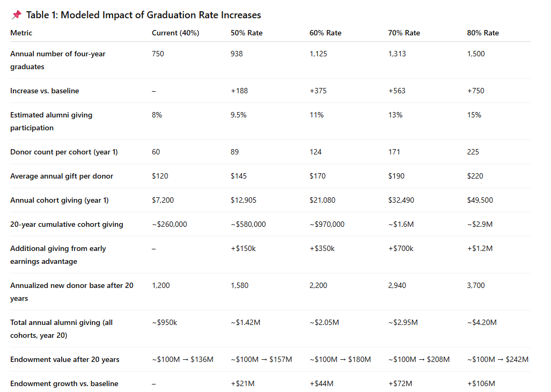Select the '~$4.20M' total alumni giving cell
The width and height of the screenshot is (551, 392).
pos(481,322)
